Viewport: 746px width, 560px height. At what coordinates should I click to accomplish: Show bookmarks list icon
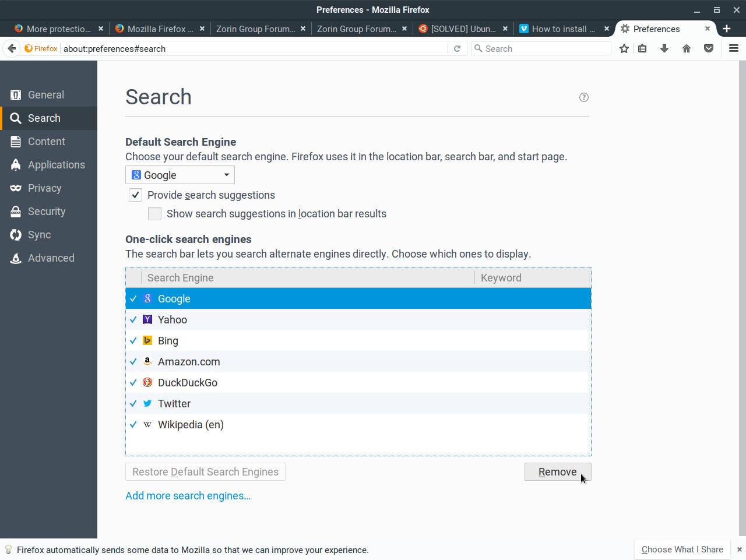(x=642, y=49)
